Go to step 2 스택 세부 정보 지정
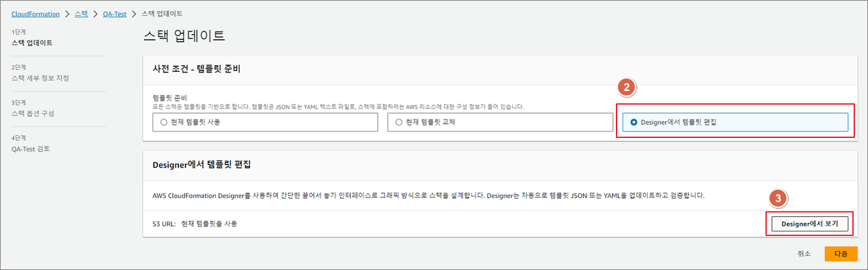 tap(40, 78)
